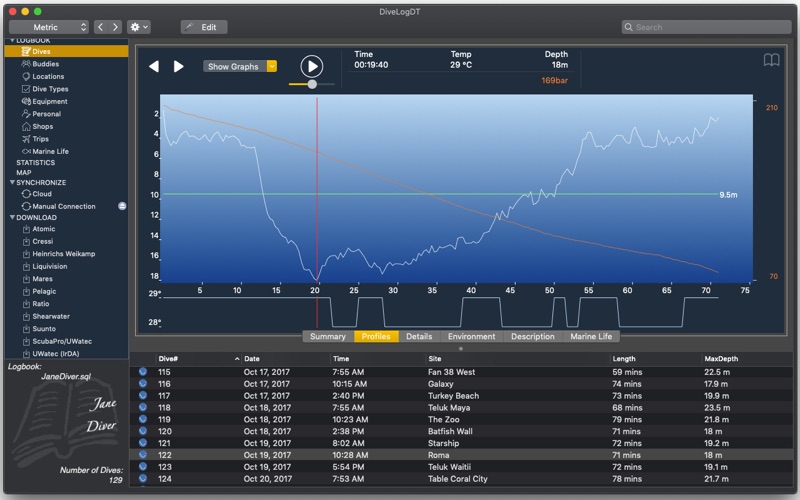Adjust the playback speed slider

coord(312,84)
